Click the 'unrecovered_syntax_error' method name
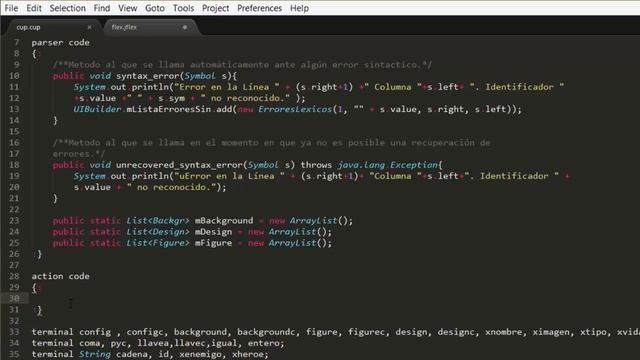The height and width of the screenshot is (360, 640). [179, 165]
